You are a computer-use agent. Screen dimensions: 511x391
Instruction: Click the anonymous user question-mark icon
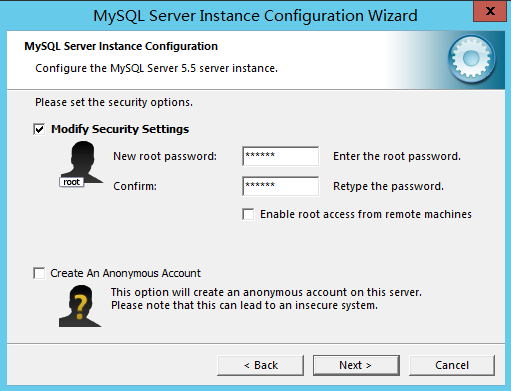(x=80, y=306)
